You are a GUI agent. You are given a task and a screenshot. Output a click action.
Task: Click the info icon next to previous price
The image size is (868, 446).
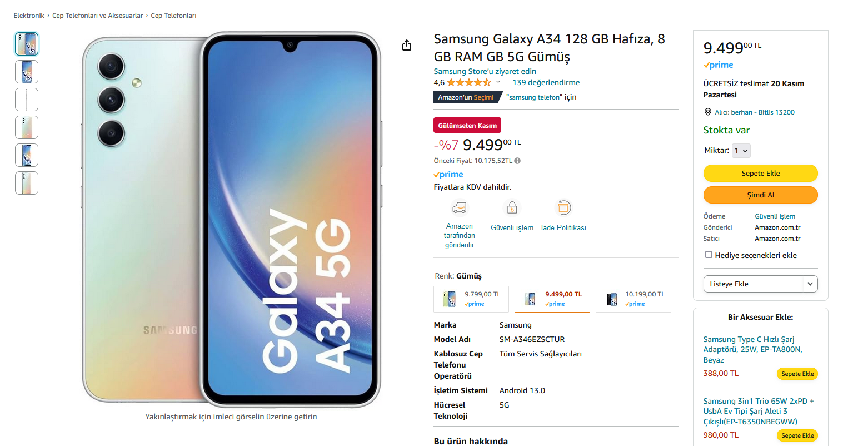[x=517, y=161]
